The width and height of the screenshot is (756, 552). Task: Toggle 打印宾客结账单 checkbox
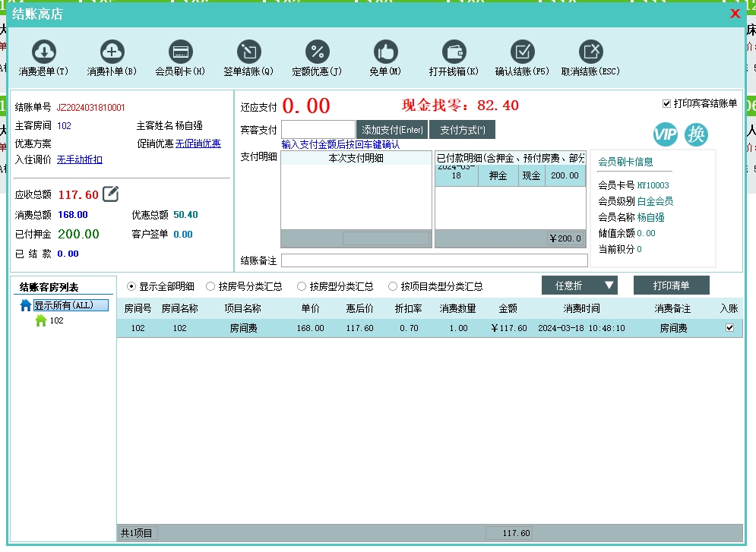pos(667,103)
